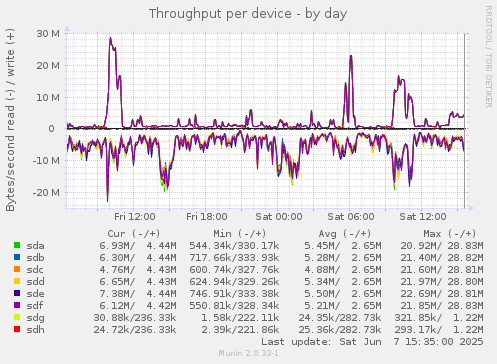Click the blue sdb legend color swatch
The image size is (497, 364).
17,257
